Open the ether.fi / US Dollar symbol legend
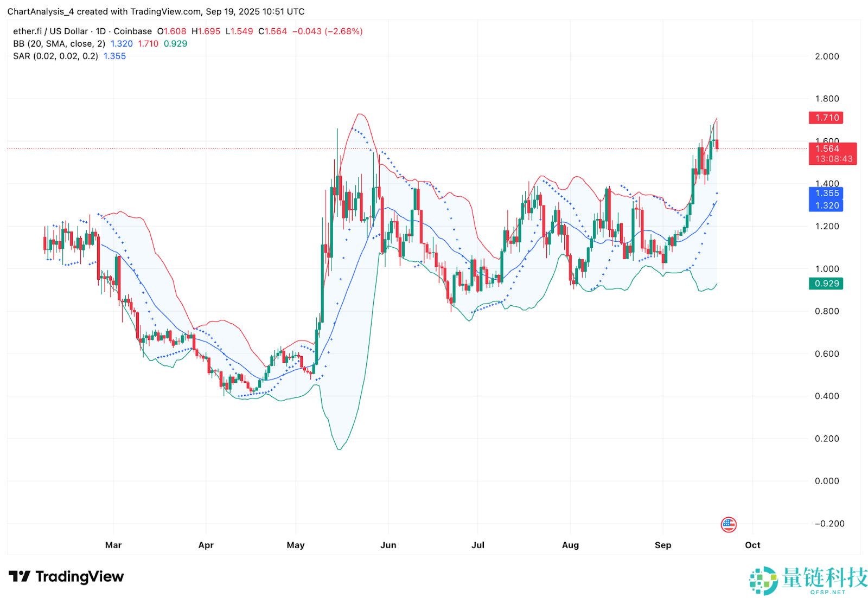 pyautogui.click(x=82, y=31)
